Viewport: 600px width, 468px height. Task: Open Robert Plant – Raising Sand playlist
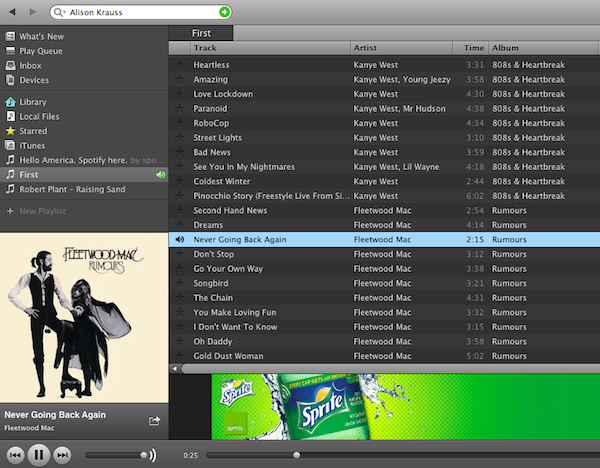(84, 189)
